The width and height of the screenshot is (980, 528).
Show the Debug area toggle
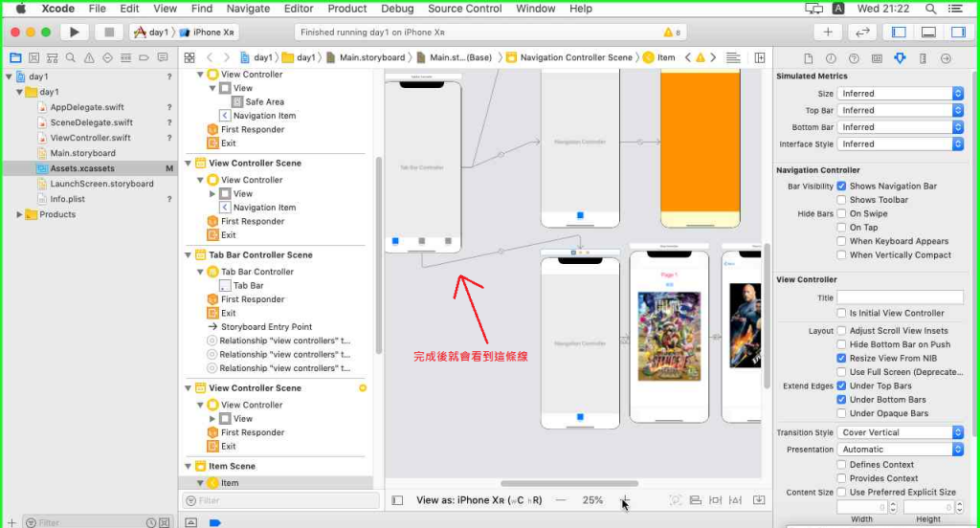point(928,32)
